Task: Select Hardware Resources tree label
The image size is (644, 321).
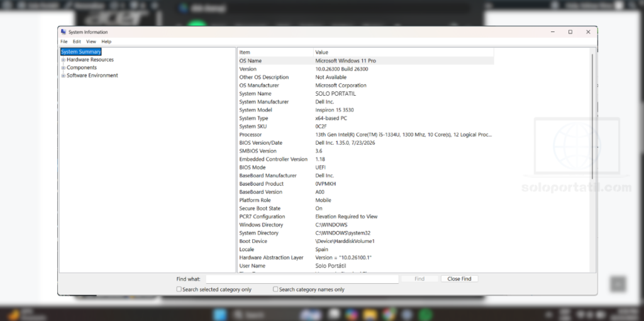Action: (x=90, y=60)
